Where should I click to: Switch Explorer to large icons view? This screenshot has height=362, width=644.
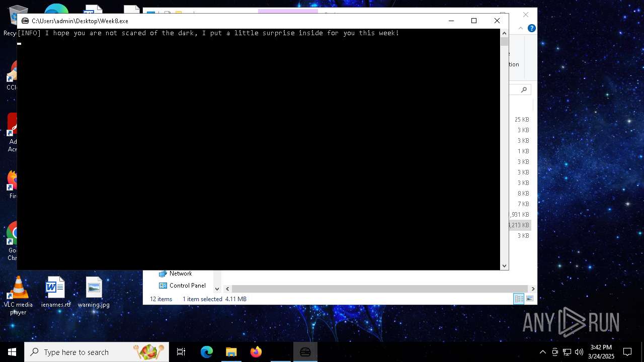pos(529,299)
